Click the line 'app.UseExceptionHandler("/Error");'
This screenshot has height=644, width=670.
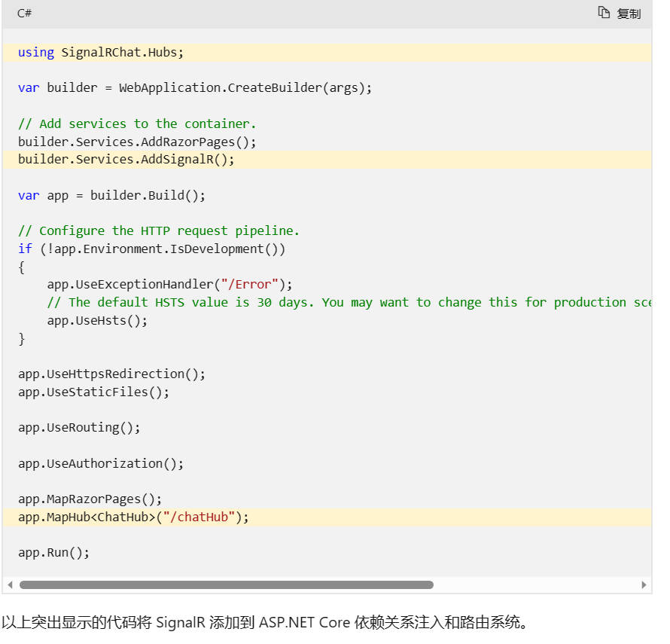pos(169,285)
